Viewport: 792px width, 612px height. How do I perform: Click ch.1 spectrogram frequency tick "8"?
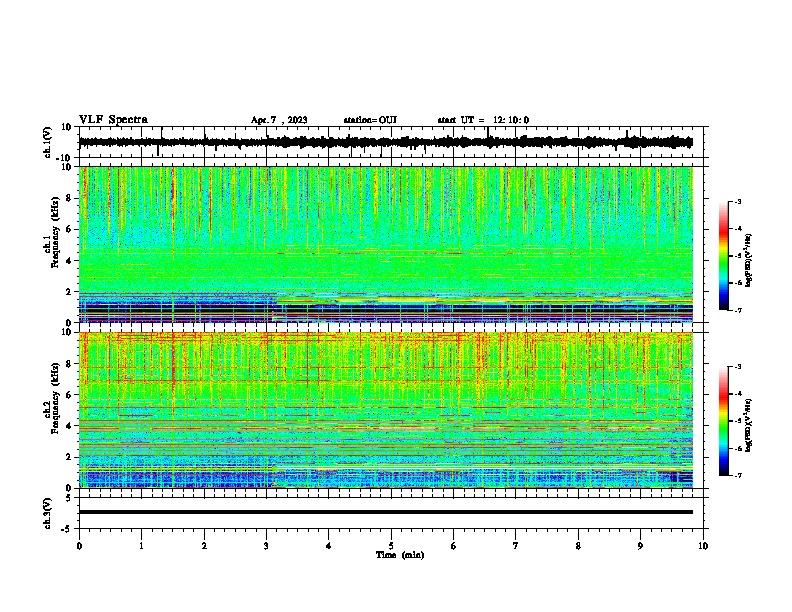[x=69, y=198]
